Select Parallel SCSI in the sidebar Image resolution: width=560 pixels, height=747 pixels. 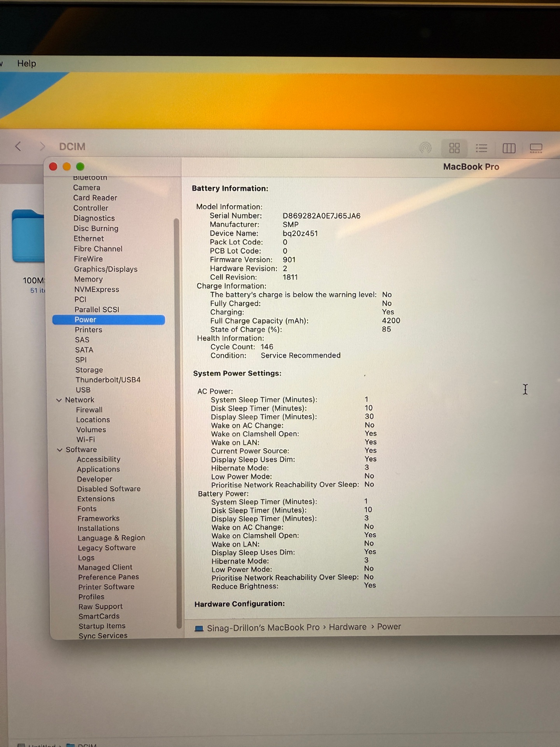click(97, 310)
